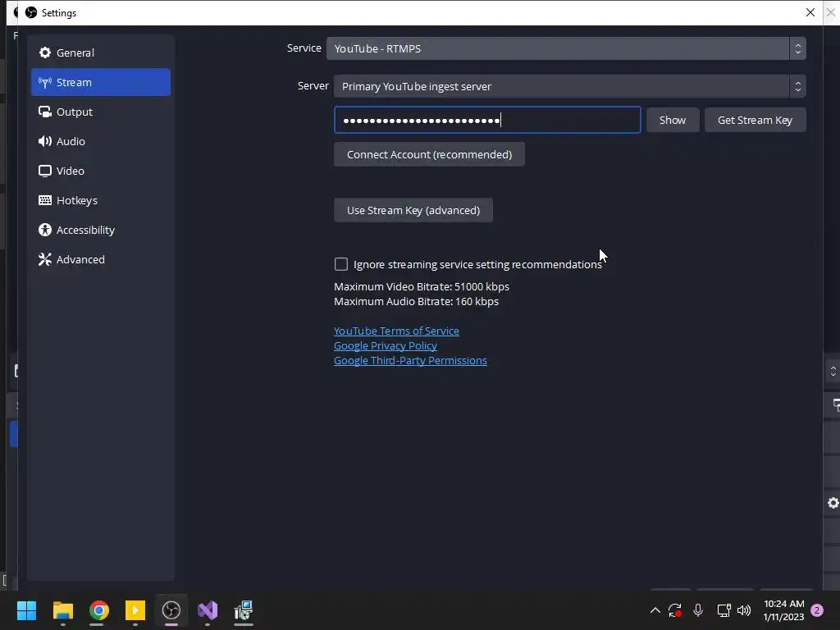Click the sync status tray icon
Image resolution: width=840 pixels, height=630 pixels.
tap(674, 610)
